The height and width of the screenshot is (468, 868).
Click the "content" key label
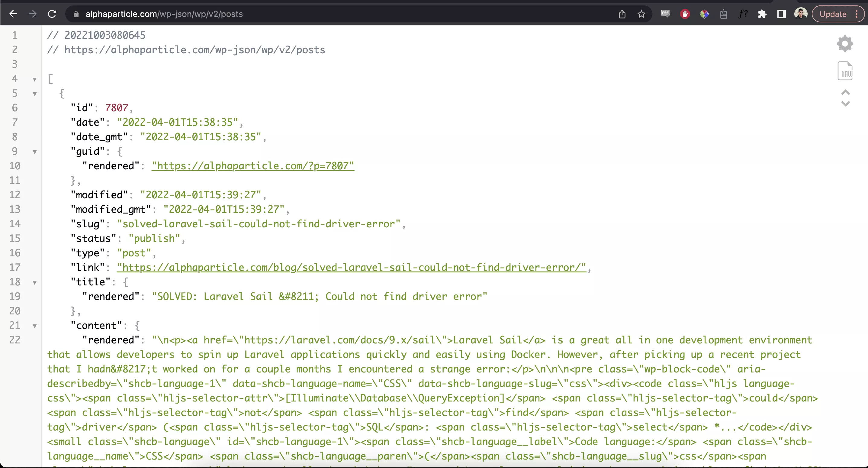click(x=96, y=325)
